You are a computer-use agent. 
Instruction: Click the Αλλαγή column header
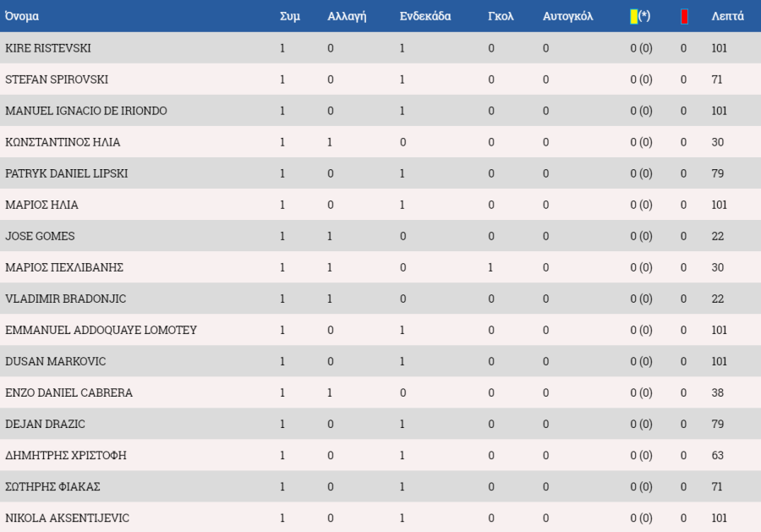347,17
